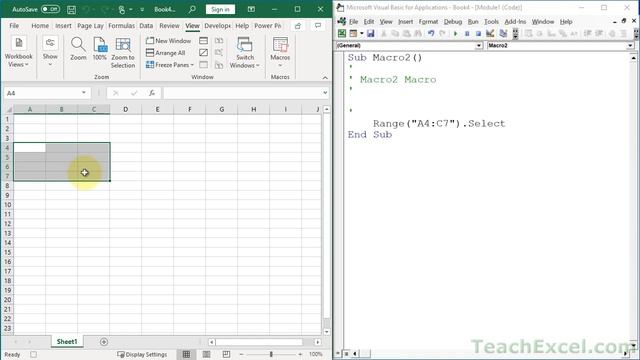The width and height of the screenshot is (640, 360).
Task: Open the Macros dropdown in ribbon
Action: 280,52
